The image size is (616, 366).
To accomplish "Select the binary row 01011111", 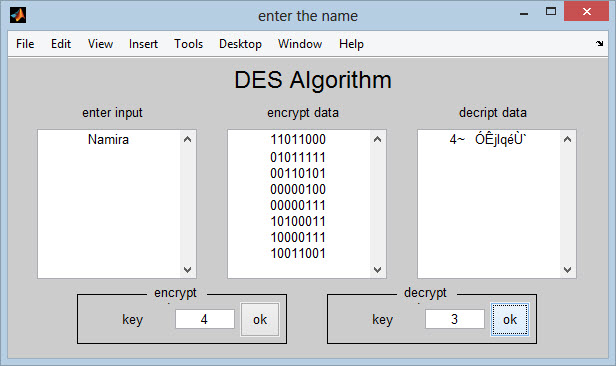I will point(298,157).
